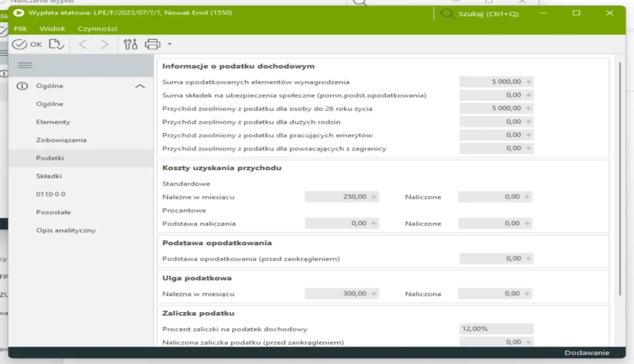Click plus icon in Podstawa naliczania field
Image resolution: width=634 pixels, height=364 pixels.
(x=373, y=223)
